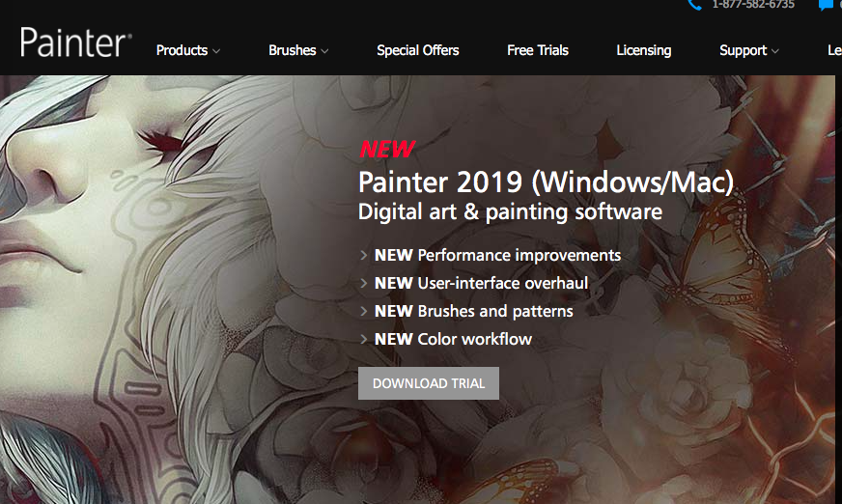Image resolution: width=842 pixels, height=504 pixels.
Task: Click the Painter logo
Action: click(x=75, y=42)
